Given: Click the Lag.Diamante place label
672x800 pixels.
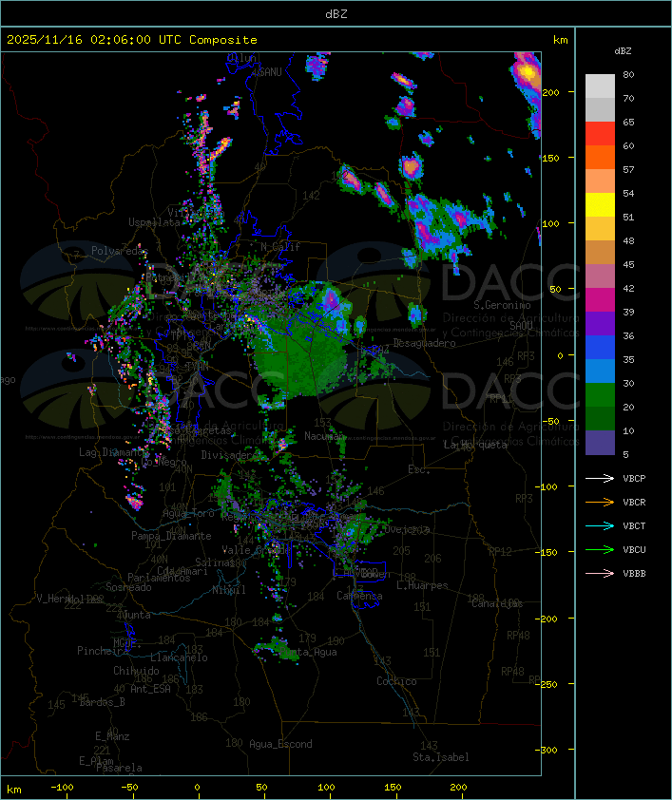Looking at the screenshot, I should [x=113, y=452].
